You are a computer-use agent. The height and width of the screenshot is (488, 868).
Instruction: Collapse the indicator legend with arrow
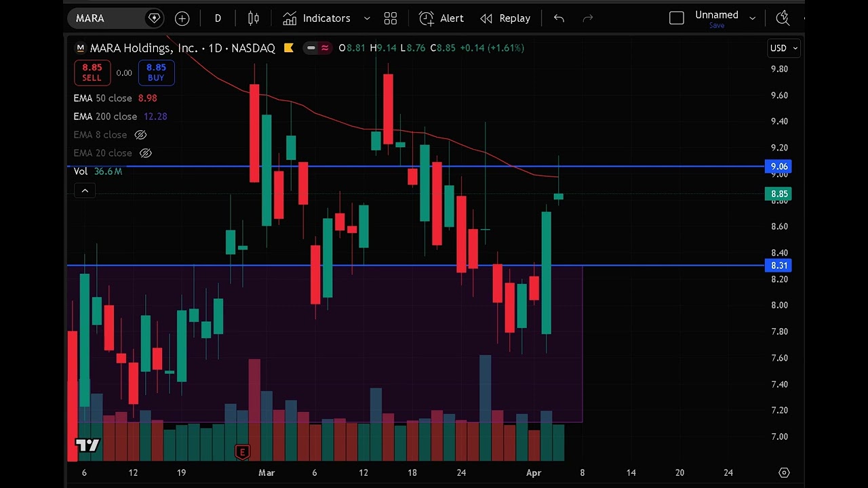pos(85,191)
